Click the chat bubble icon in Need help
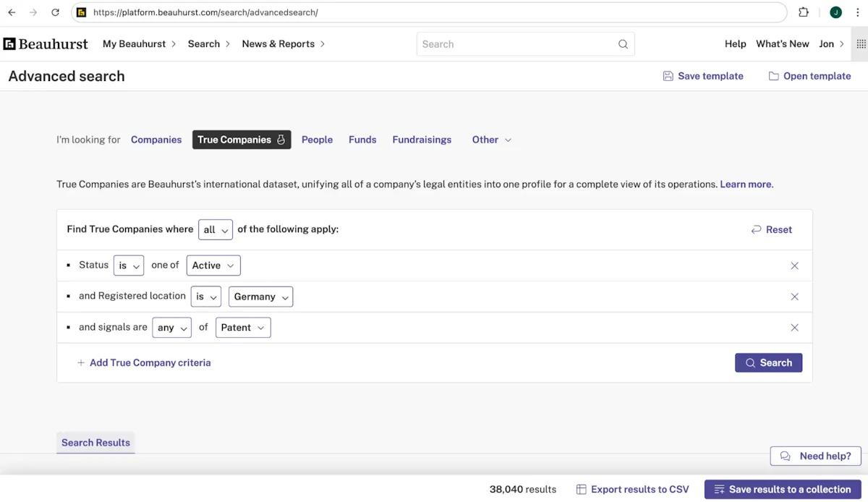 point(786,456)
